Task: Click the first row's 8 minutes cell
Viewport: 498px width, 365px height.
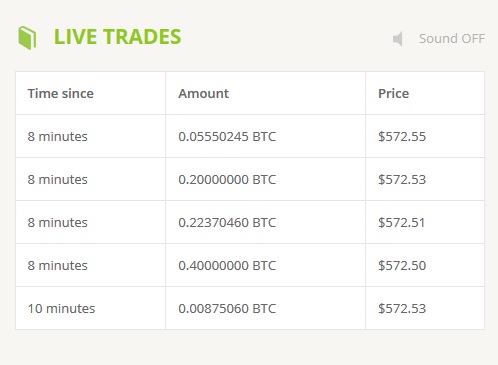Action: [x=91, y=136]
